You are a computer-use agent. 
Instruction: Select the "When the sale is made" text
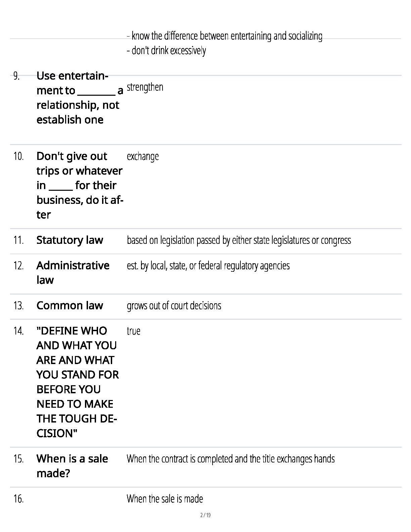coord(165,499)
